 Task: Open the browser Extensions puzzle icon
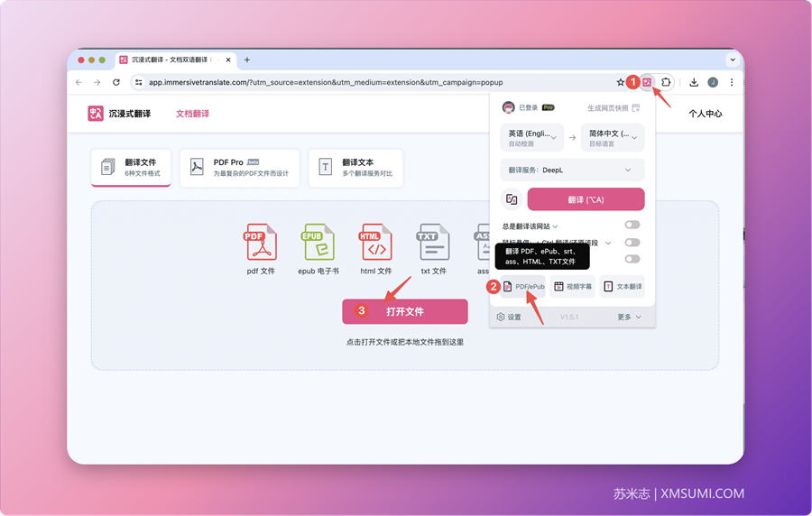click(x=666, y=82)
